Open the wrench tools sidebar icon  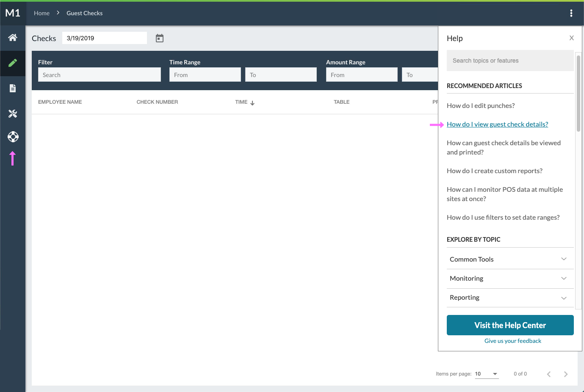tap(13, 113)
